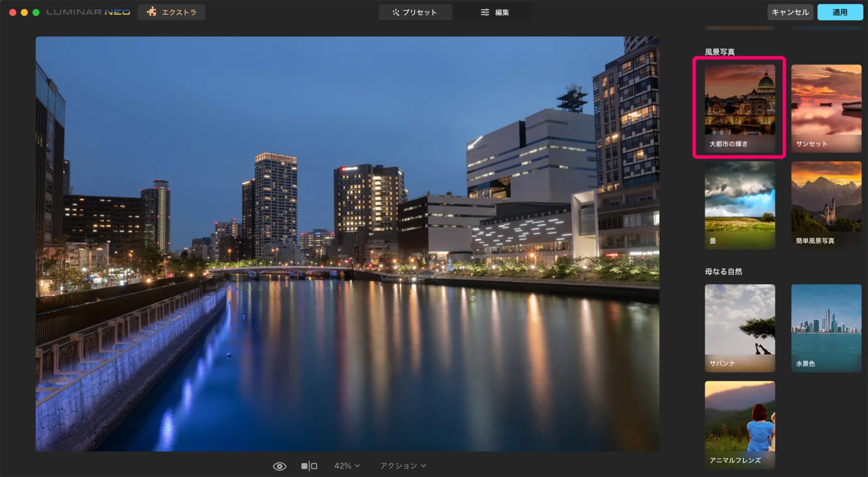Select the アニマルフレンズ preset thumbnail
The width and height of the screenshot is (868, 477).
pos(739,424)
